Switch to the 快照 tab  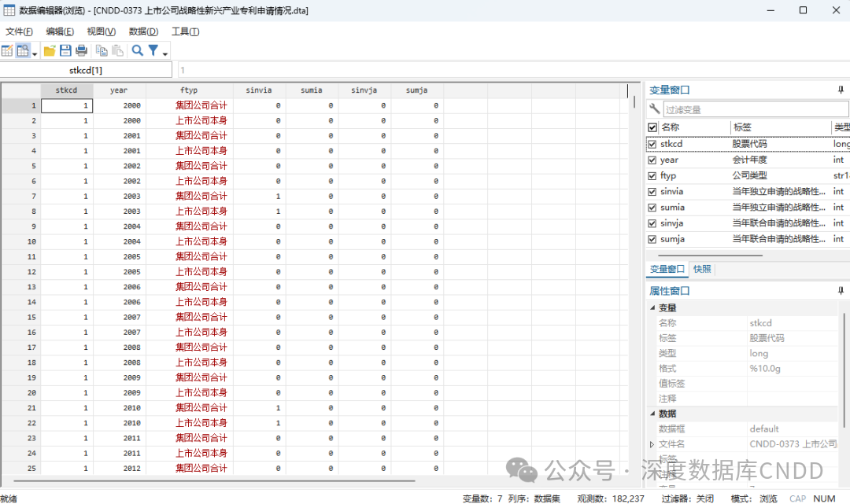pos(702,269)
